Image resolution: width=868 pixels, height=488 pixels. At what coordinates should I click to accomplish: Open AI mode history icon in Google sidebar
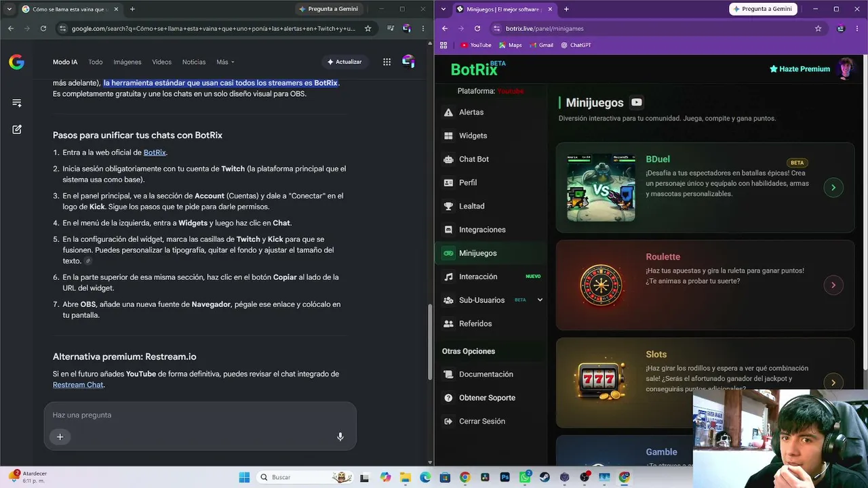17,103
